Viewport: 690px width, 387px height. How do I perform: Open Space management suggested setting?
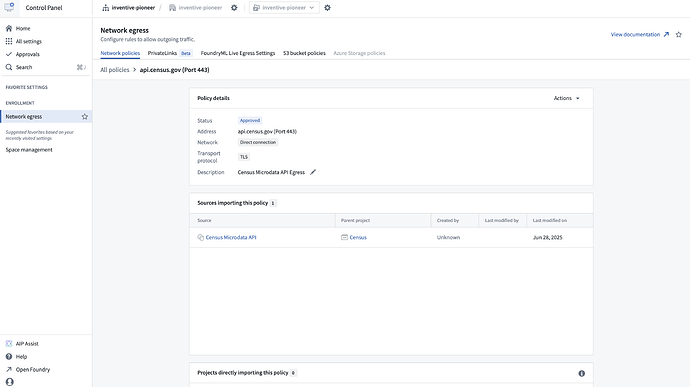point(29,150)
